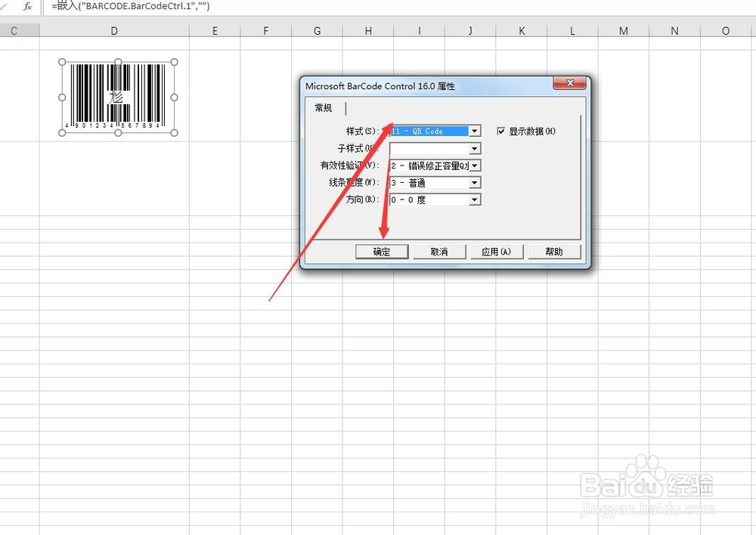Viewport: 756px width, 535px height.
Task: Select column F header
Action: click(265, 31)
